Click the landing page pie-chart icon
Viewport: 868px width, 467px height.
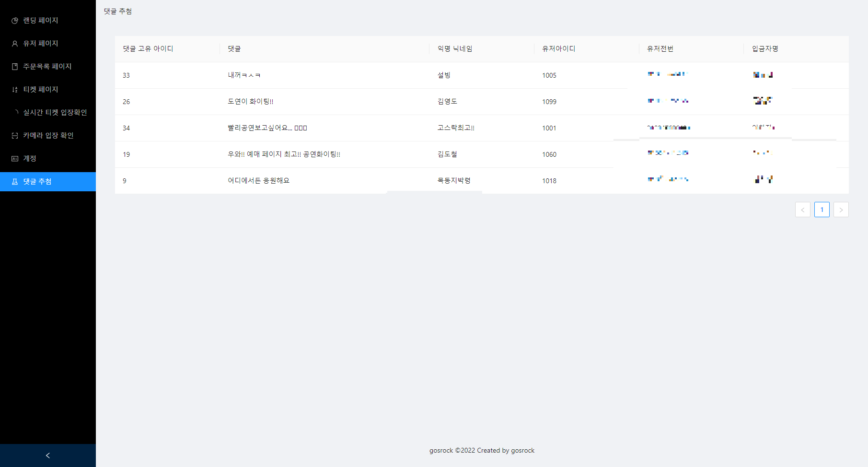point(15,21)
